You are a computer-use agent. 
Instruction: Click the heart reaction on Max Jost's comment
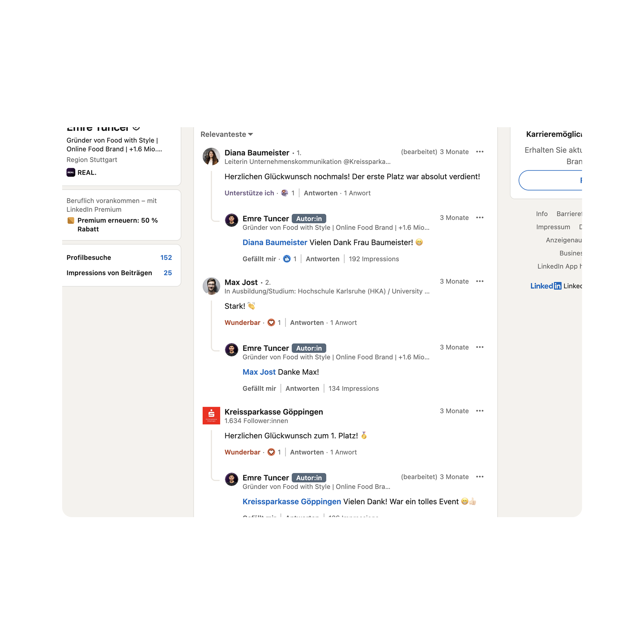tap(271, 323)
